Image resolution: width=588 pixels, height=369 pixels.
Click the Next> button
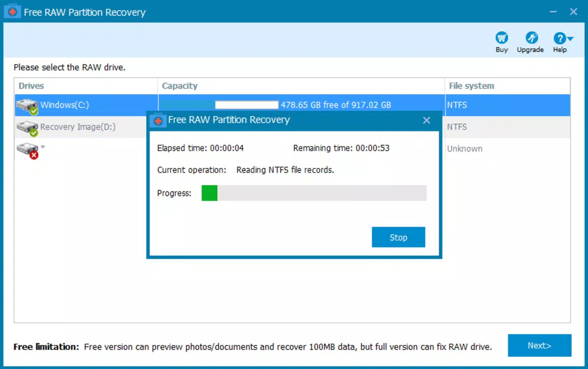point(540,345)
